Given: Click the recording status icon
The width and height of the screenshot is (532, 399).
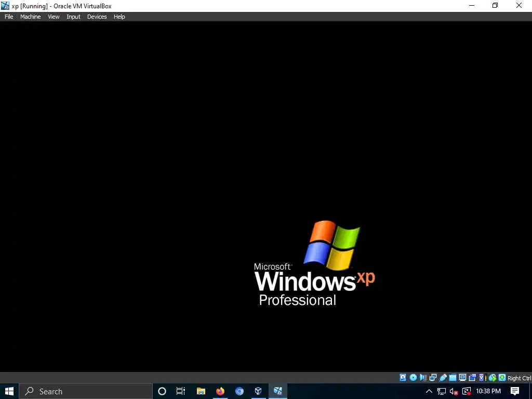Looking at the screenshot, I should tap(472, 378).
